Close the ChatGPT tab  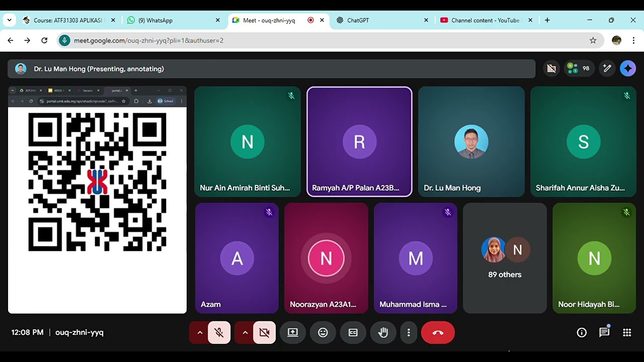[426, 20]
